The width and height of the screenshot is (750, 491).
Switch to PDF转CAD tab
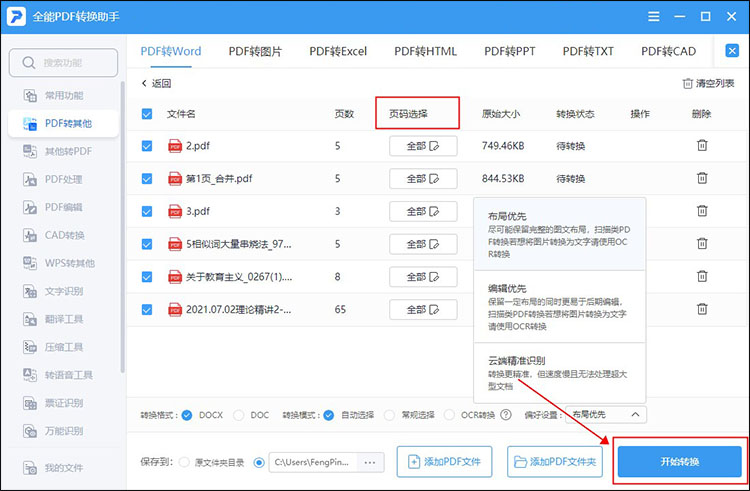click(668, 51)
